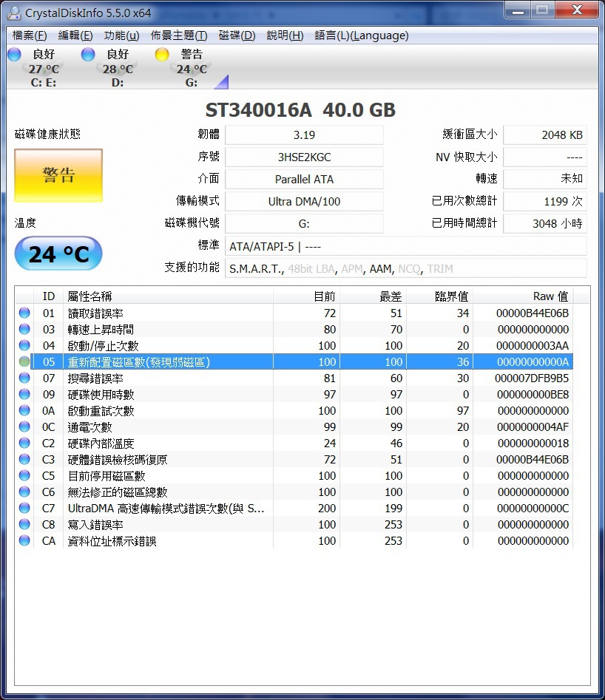
Task: Click the power-on hours field 3048 小時
Action: click(x=545, y=223)
